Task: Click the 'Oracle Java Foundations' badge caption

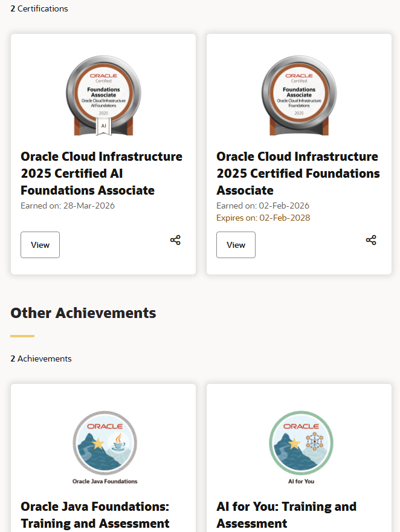Action: click(x=105, y=481)
